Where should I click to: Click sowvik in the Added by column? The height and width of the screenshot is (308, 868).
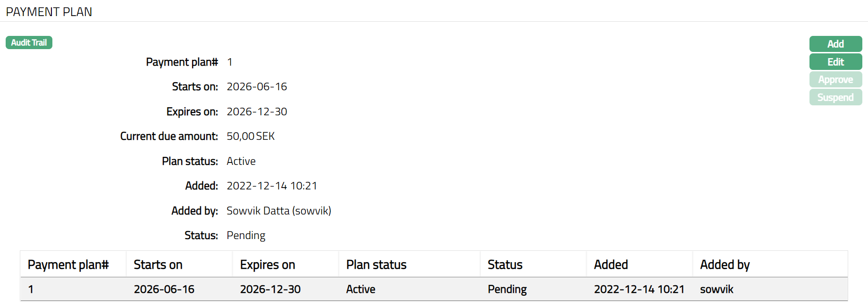pos(716,289)
